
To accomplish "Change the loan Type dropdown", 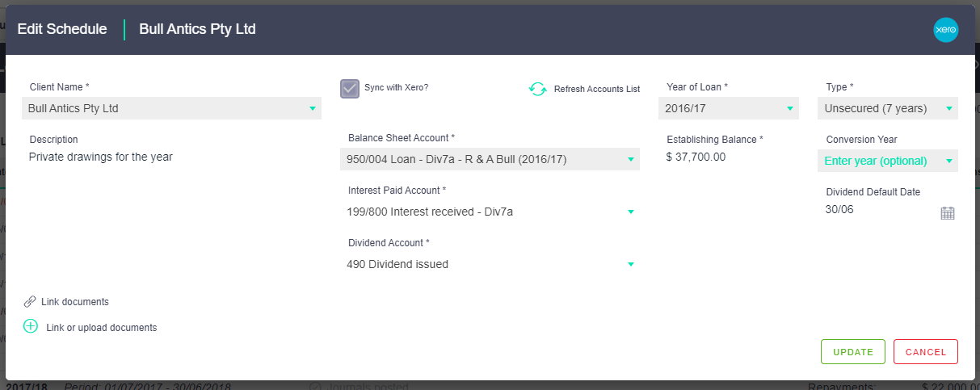I will click(888, 108).
